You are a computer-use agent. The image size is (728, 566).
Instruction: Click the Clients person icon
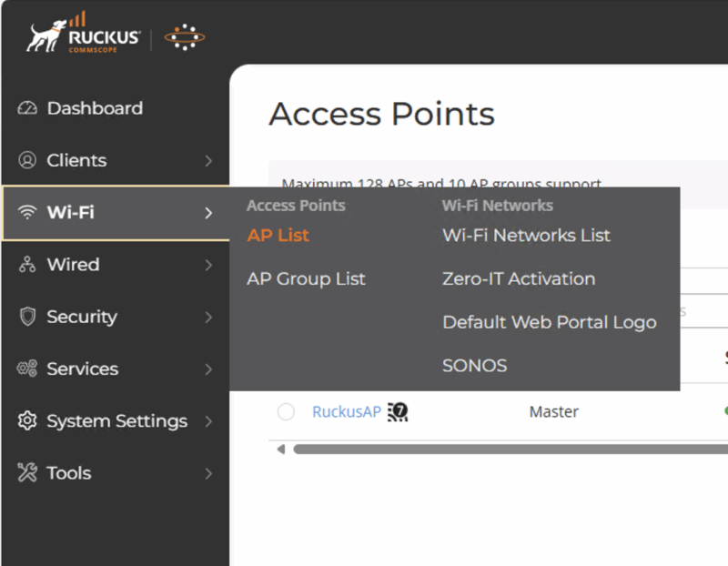(27, 160)
